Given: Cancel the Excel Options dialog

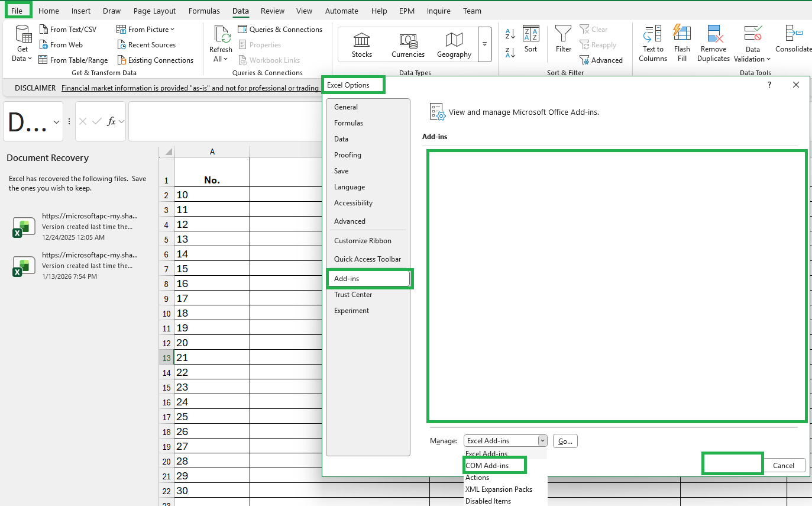Looking at the screenshot, I should pyautogui.click(x=784, y=465).
